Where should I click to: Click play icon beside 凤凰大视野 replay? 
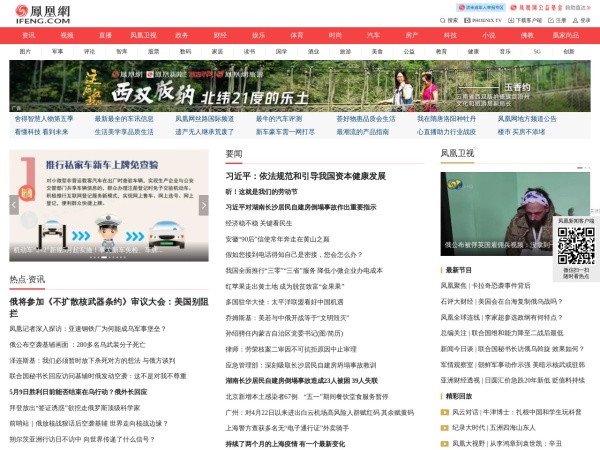tap(445, 442)
